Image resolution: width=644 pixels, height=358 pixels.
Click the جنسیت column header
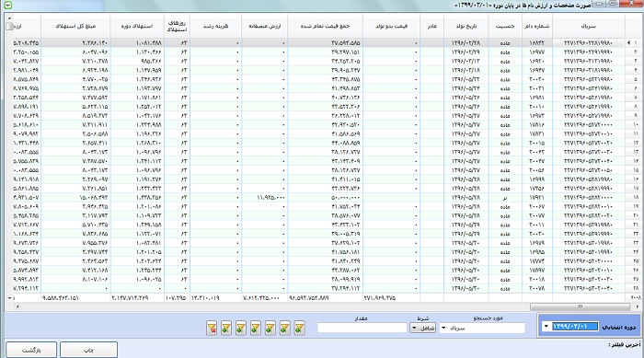505,26
